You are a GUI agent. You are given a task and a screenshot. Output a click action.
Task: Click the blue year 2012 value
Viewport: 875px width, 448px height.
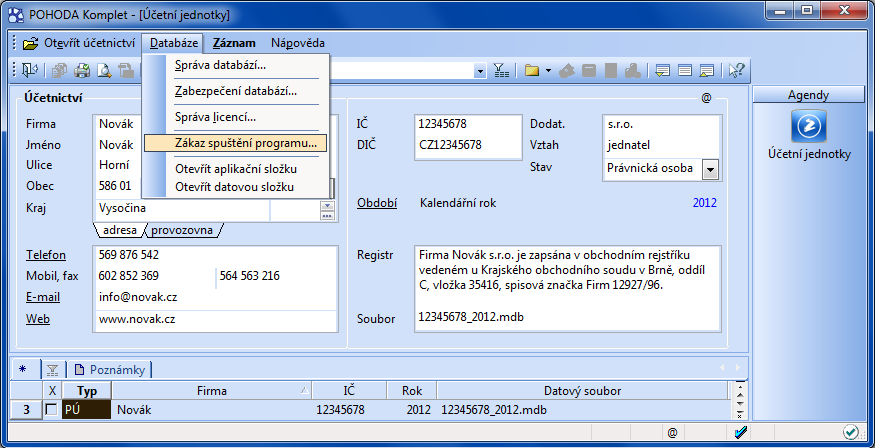tap(705, 203)
